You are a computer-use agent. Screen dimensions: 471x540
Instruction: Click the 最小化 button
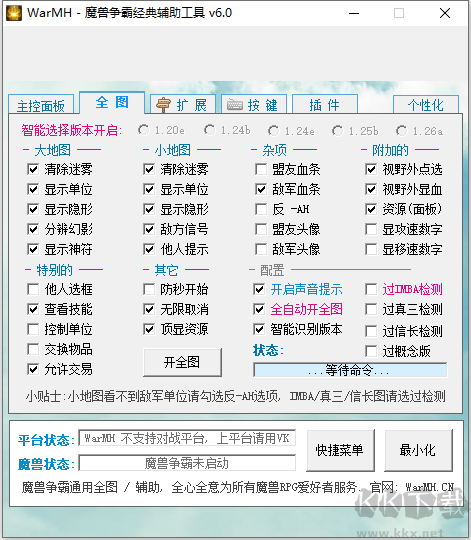tap(418, 450)
